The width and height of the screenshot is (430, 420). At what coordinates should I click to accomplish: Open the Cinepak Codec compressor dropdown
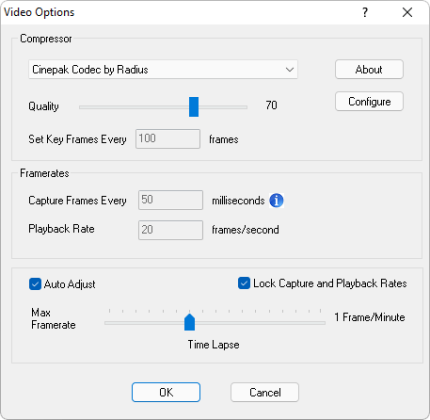163,69
